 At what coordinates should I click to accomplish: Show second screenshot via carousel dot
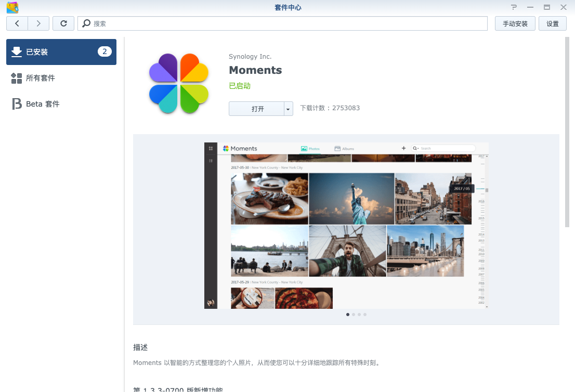coord(354,315)
